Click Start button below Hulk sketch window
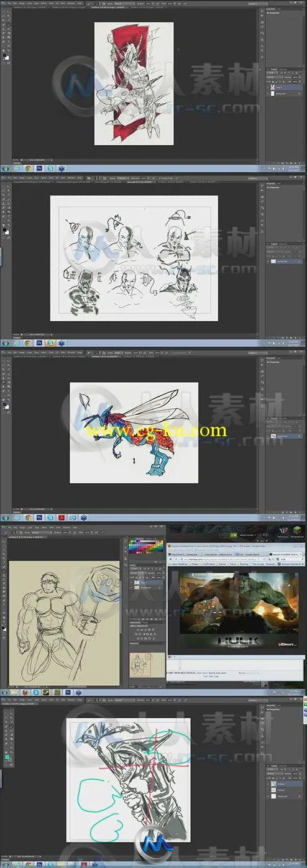 click(5, 692)
